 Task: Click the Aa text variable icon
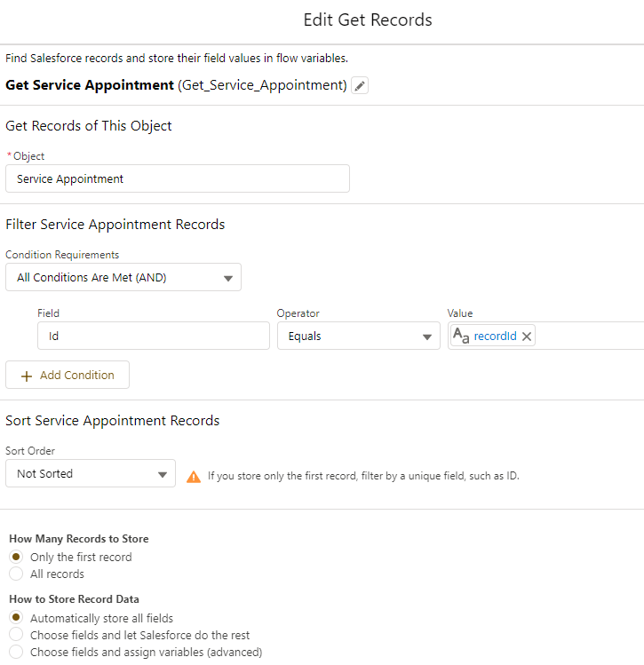click(461, 336)
